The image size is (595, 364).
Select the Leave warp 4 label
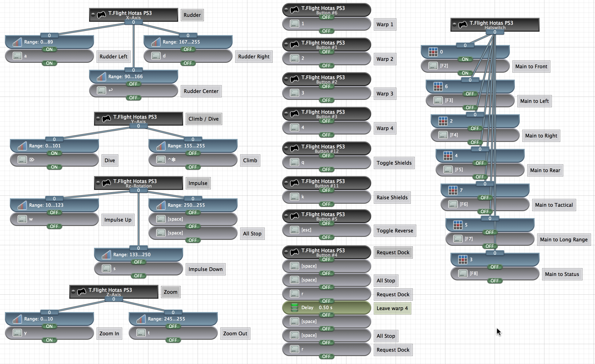pos(392,308)
